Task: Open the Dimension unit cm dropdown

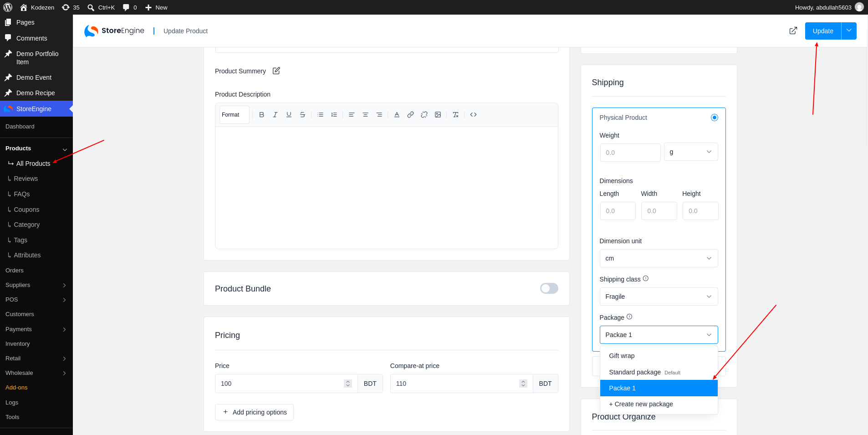Action: click(x=659, y=258)
